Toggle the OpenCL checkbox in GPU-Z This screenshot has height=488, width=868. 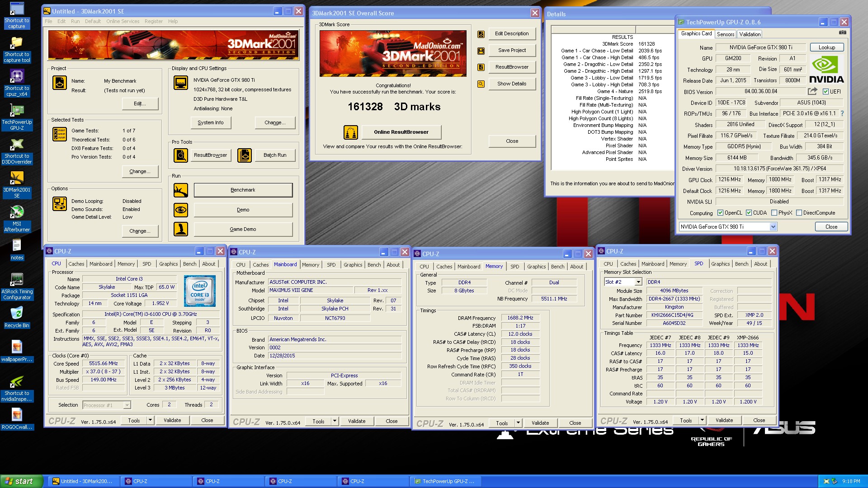[x=720, y=213]
